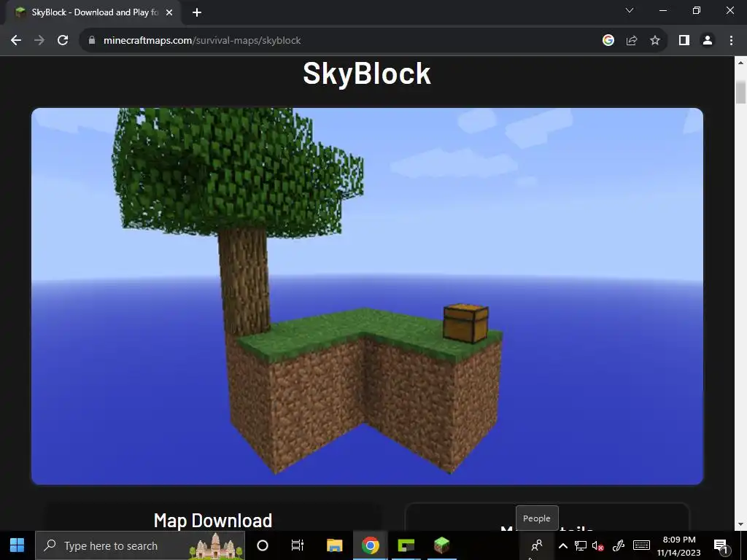Minimize the Chrome window

pos(663,10)
